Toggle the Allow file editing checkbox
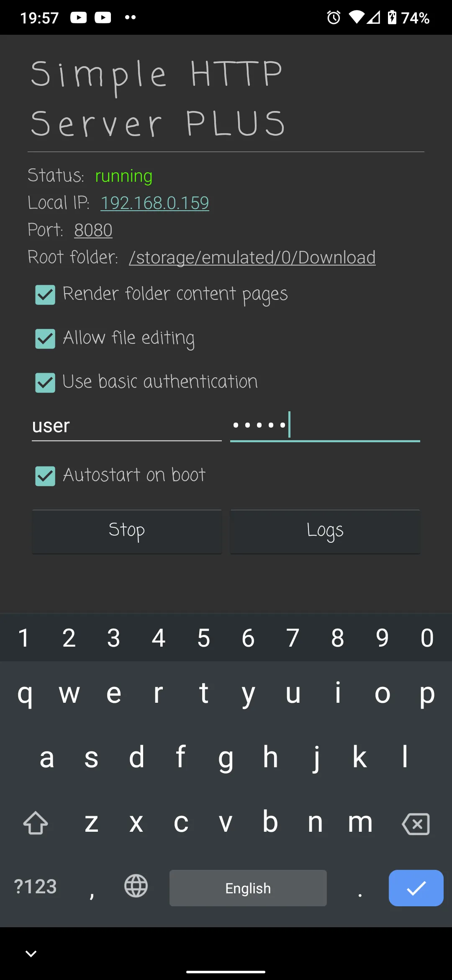The height and width of the screenshot is (980, 452). pos(45,339)
